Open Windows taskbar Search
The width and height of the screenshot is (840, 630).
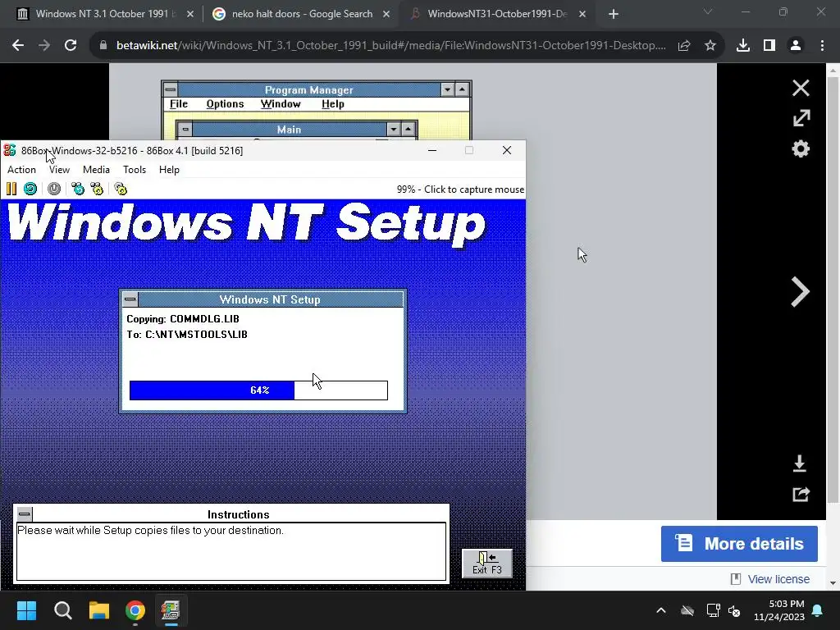(63, 610)
